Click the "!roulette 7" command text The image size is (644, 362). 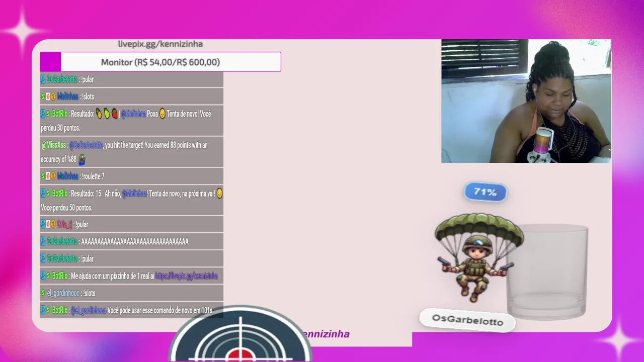(x=93, y=176)
